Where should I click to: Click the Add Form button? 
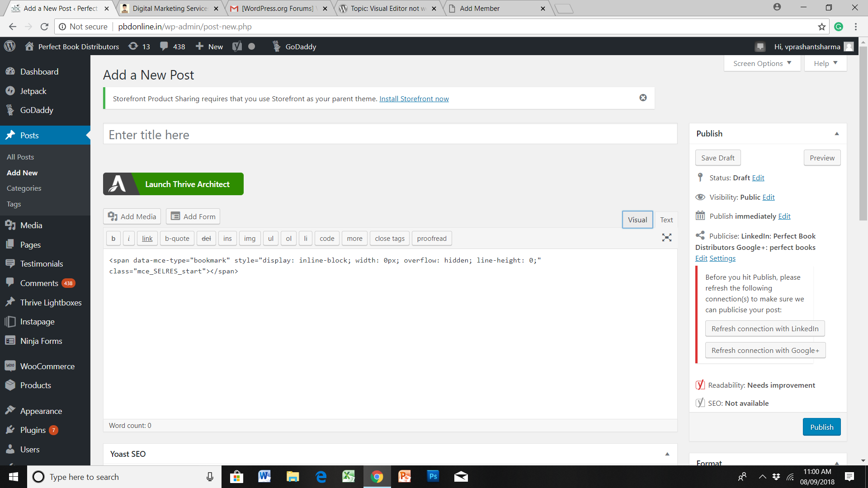(x=193, y=216)
